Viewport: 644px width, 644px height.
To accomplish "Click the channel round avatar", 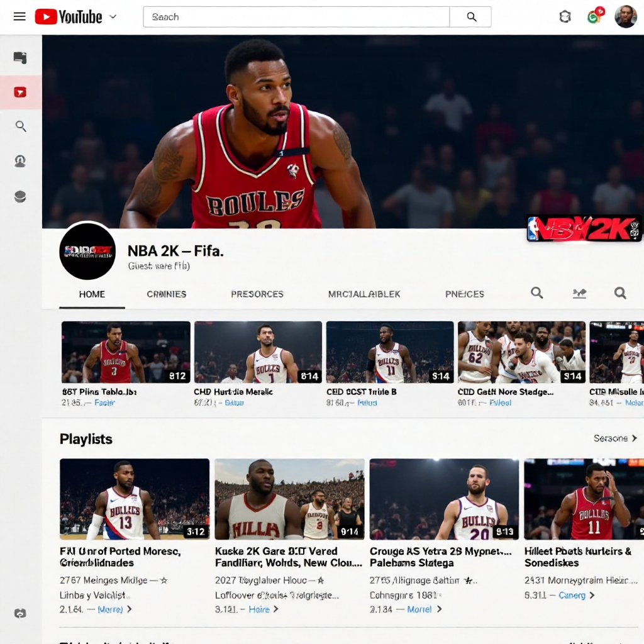I will pos(87,250).
